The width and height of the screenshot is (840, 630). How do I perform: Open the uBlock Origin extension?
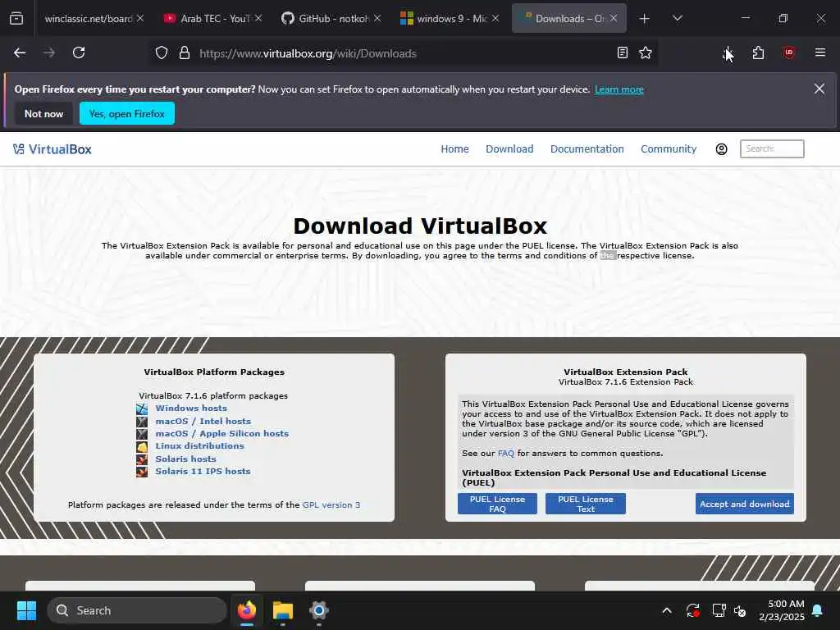(788, 53)
